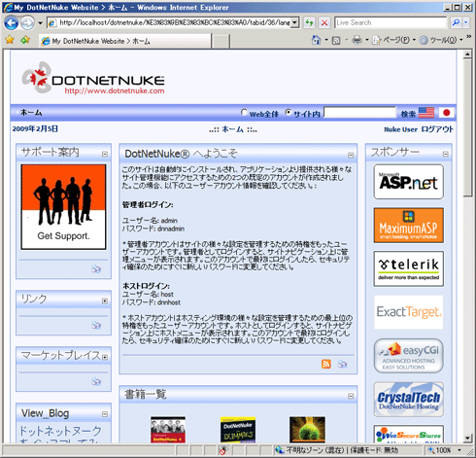This screenshot has height=458, width=476.
Task: Open a new blank tab
Action: [221, 42]
